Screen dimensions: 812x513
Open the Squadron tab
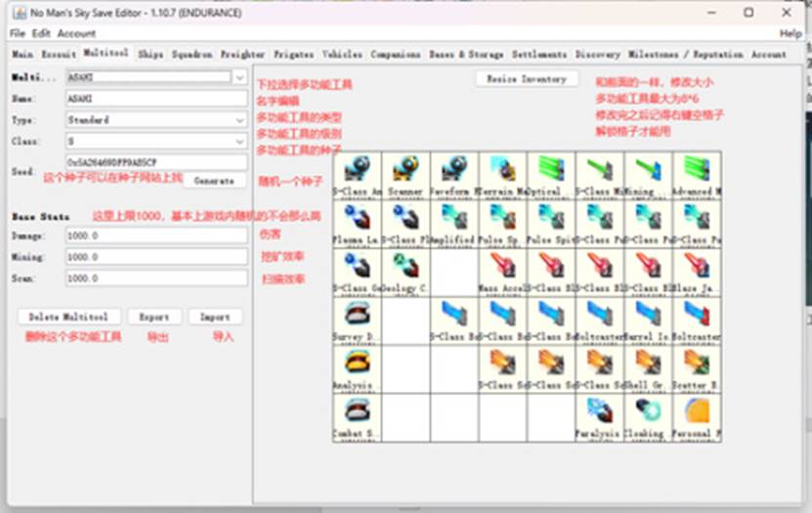[x=192, y=55]
